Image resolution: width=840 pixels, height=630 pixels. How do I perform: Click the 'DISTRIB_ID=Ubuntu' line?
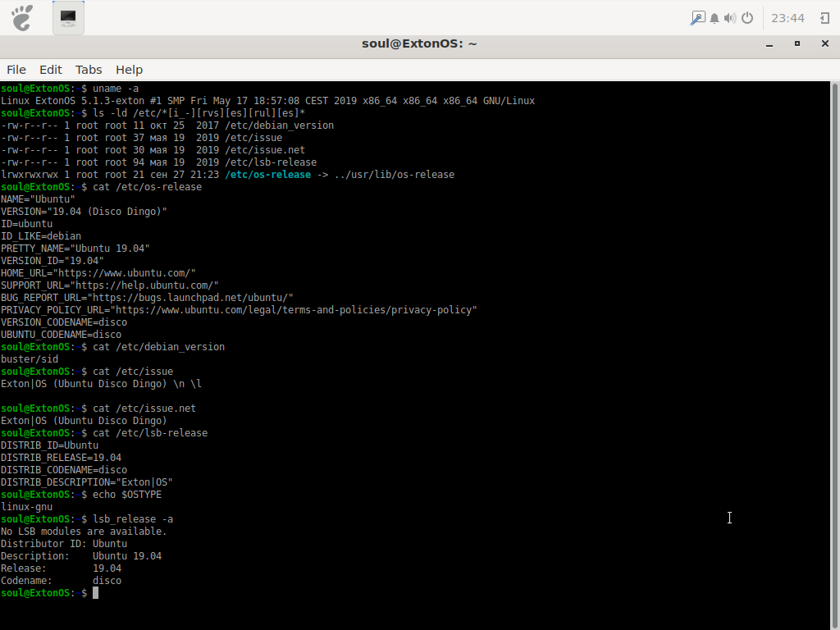click(50, 445)
